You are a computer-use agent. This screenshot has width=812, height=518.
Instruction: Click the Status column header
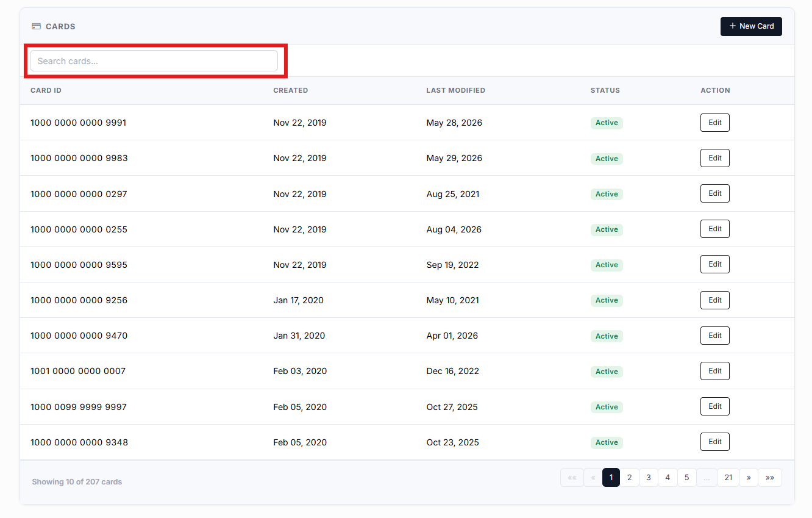605,90
